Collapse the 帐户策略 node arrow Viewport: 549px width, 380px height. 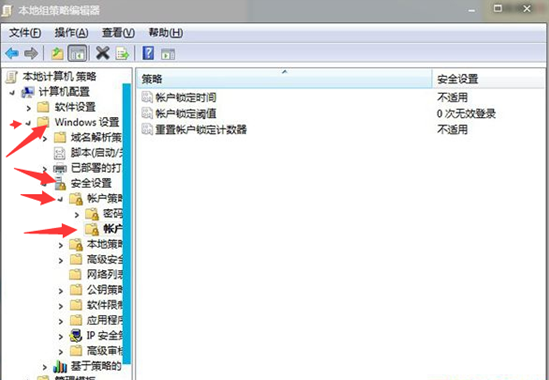coord(61,199)
